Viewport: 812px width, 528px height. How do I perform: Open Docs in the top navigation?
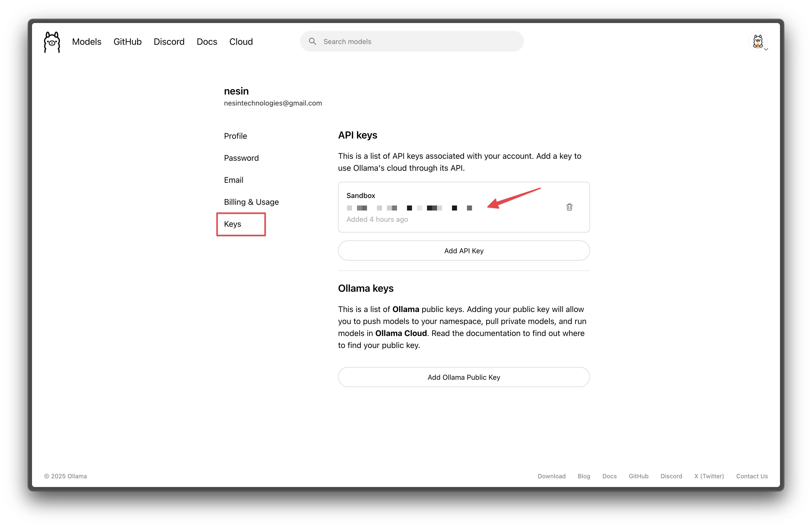click(x=207, y=41)
